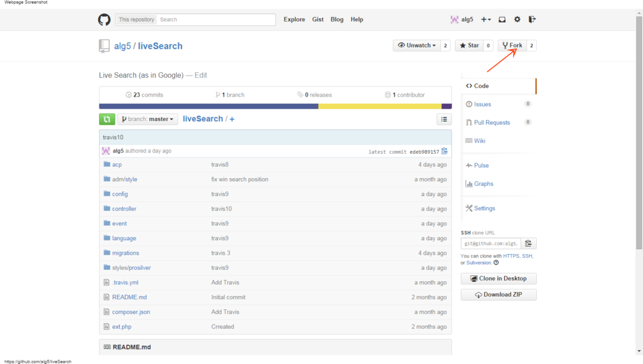The width and height of the screenshot is (643, 364).
Task: Click the green compare branches button
Action: pyautogui.click(x=107, y=119)
